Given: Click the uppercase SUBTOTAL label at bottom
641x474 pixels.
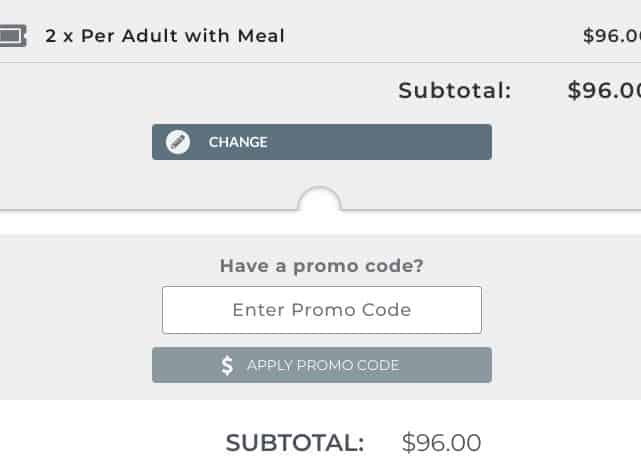Looking at the screenshot, I should 295,443.
